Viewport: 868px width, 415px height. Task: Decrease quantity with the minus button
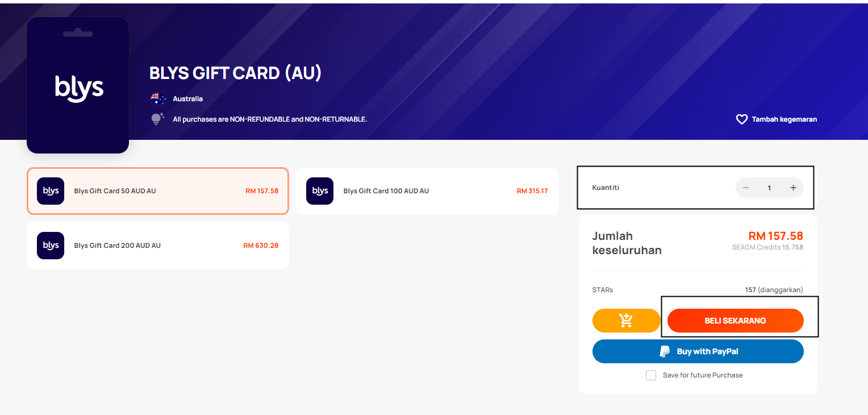coord(746,188)
